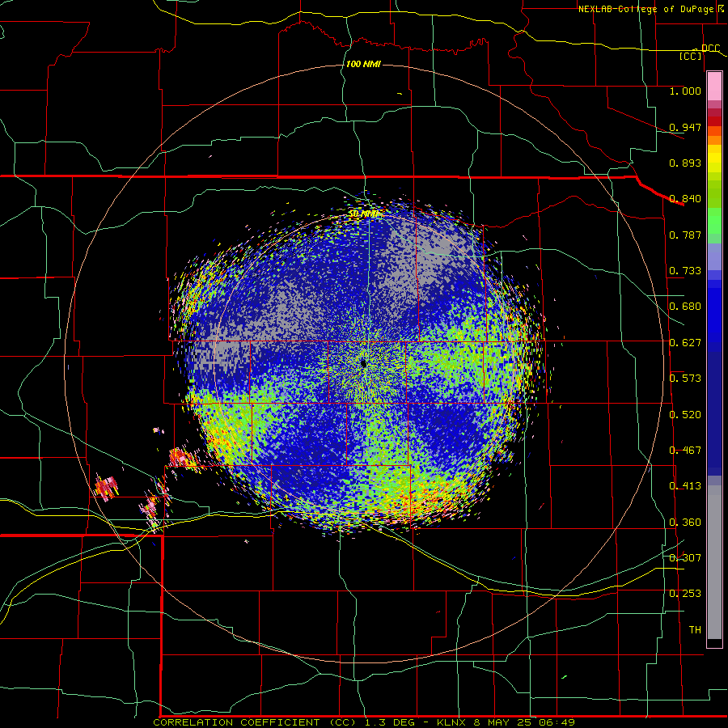
Task: Click the 0.520 scale value
Action: click(x=685, y=415)
